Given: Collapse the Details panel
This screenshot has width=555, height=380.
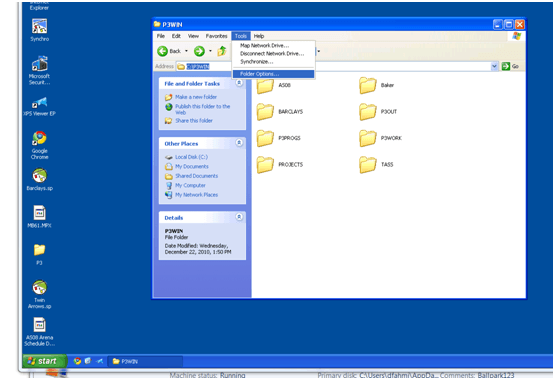Looking at the screenshot, I should coord(239,217).
